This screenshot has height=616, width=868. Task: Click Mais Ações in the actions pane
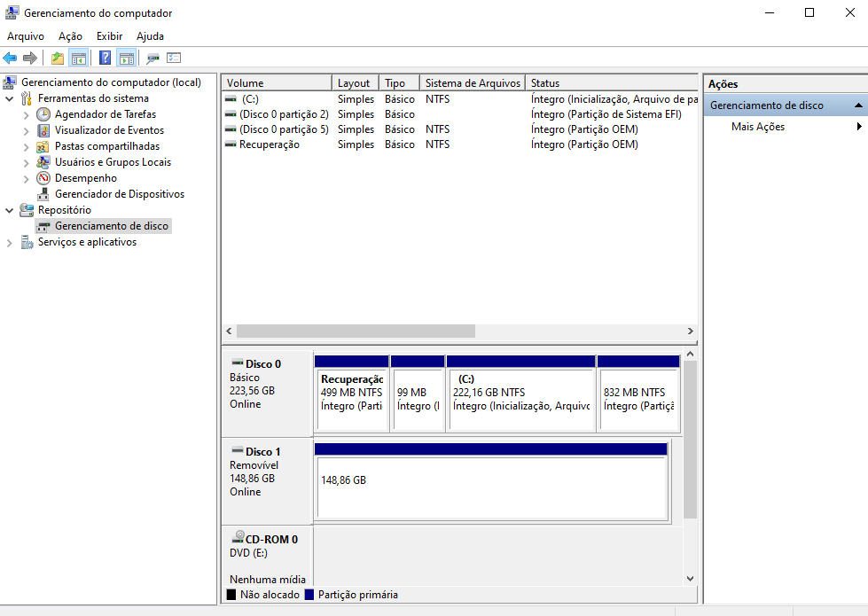click(x=757, y=127)
